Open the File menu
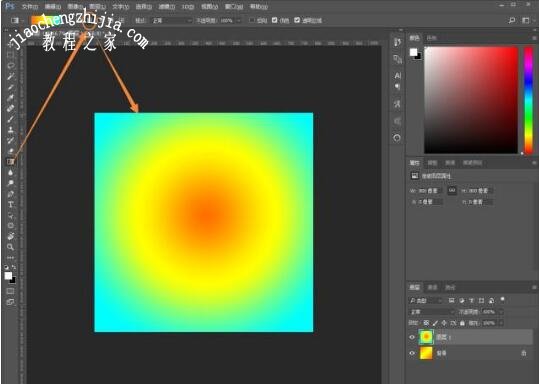This screenshot has height=384, width=539. 30,7
